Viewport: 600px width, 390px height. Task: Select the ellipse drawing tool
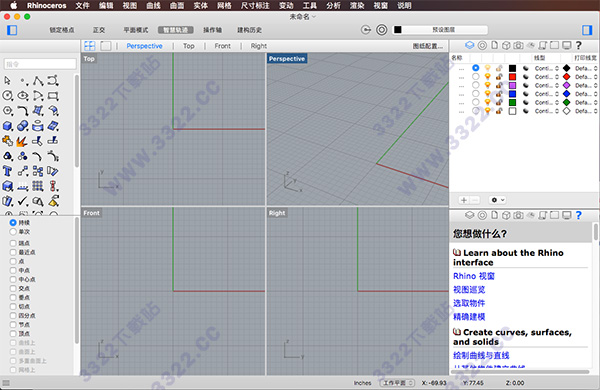pos(23,96)
